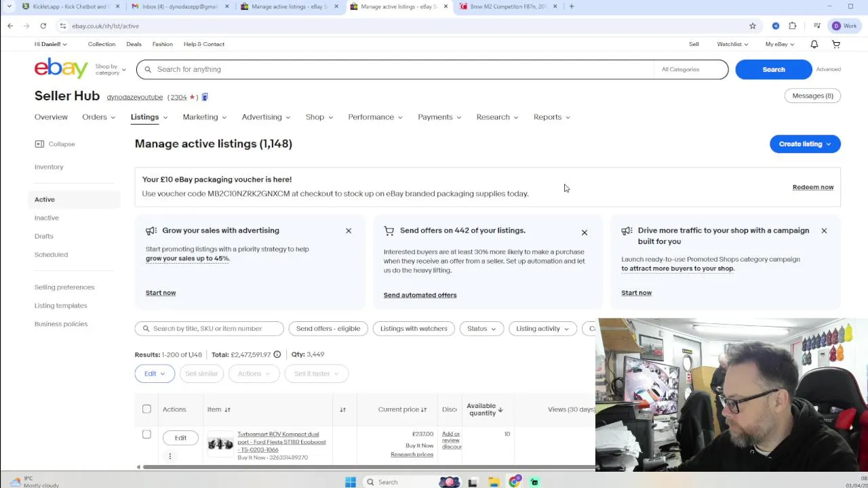Image resolution: width=868 pixels, height=488 pixels.
Task: Open All Categories search dropdown
Action: coord(690,69)
